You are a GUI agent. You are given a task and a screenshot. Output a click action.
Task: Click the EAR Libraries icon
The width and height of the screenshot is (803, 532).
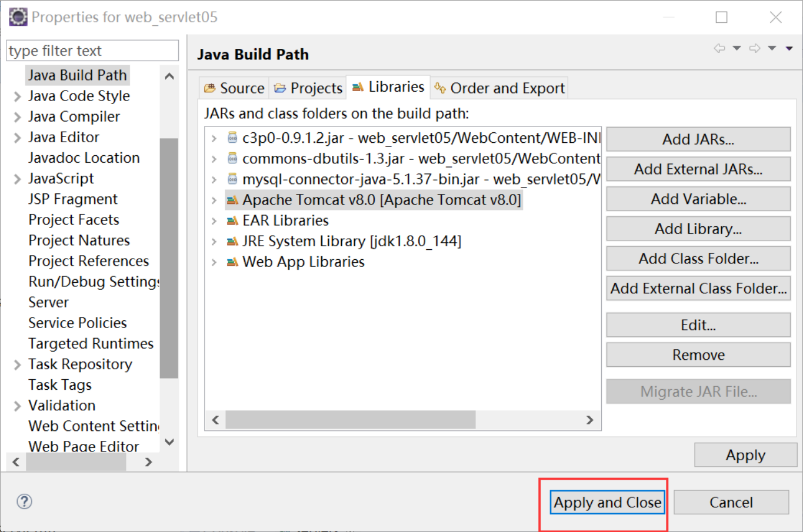[x=232, y=221]
